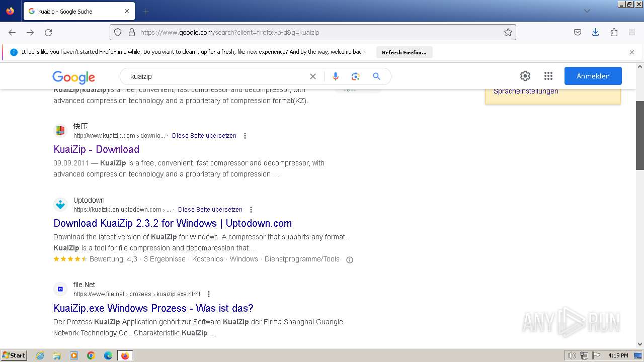This screenshot has height=362, width=644.
Task: Click the Anmelden sign-in button
Action: (593, 76)
